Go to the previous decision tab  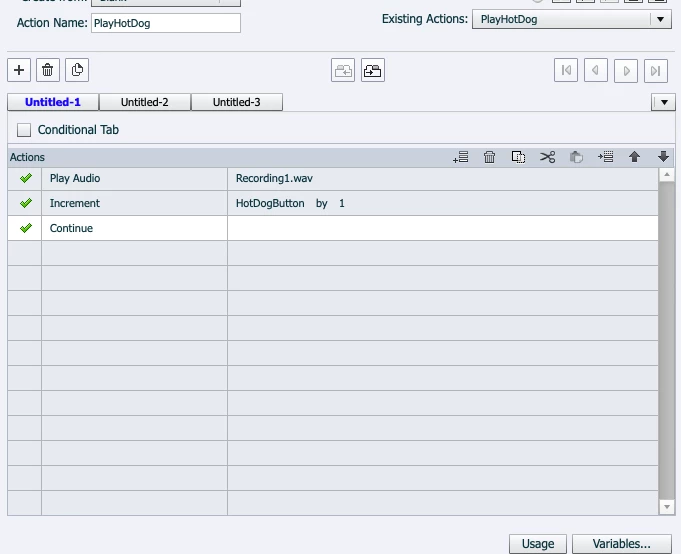point(595,70)
